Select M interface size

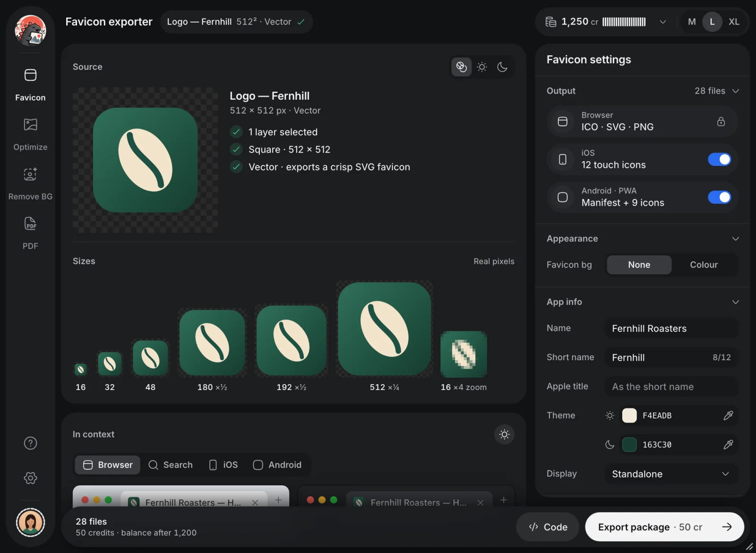pyautogui.click(x=692, y=22)
